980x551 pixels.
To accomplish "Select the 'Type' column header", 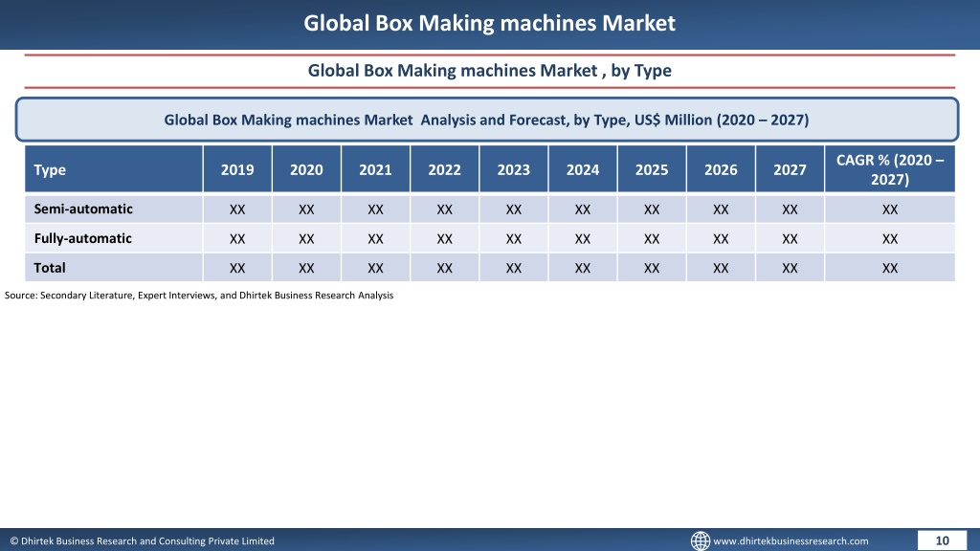I will coord(114,168).
